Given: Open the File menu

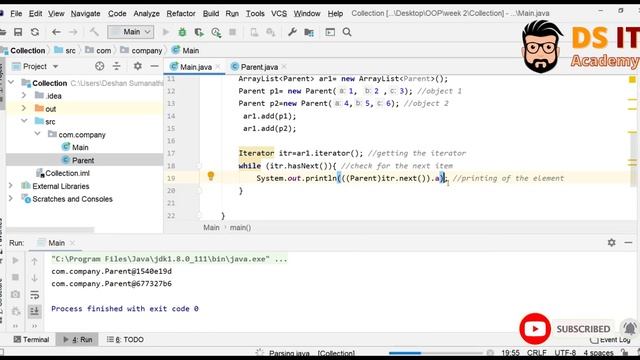Looking at the screenshot, I should [x=16, y=13].
